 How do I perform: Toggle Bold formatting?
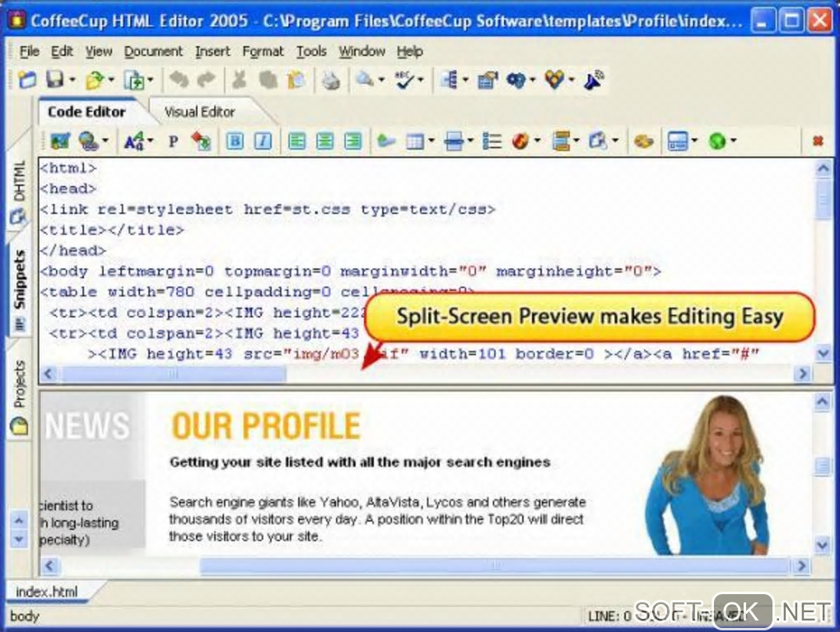click(235, 142)
